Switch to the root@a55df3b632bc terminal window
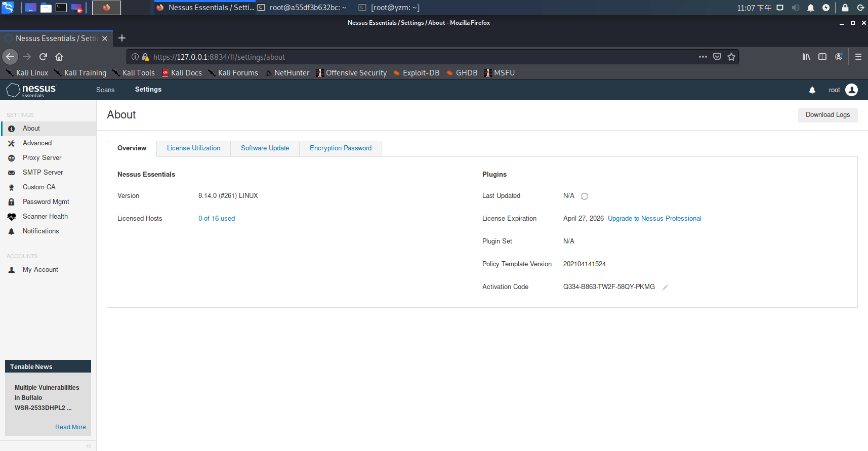 pyautogui.click(x=302, y=8)
